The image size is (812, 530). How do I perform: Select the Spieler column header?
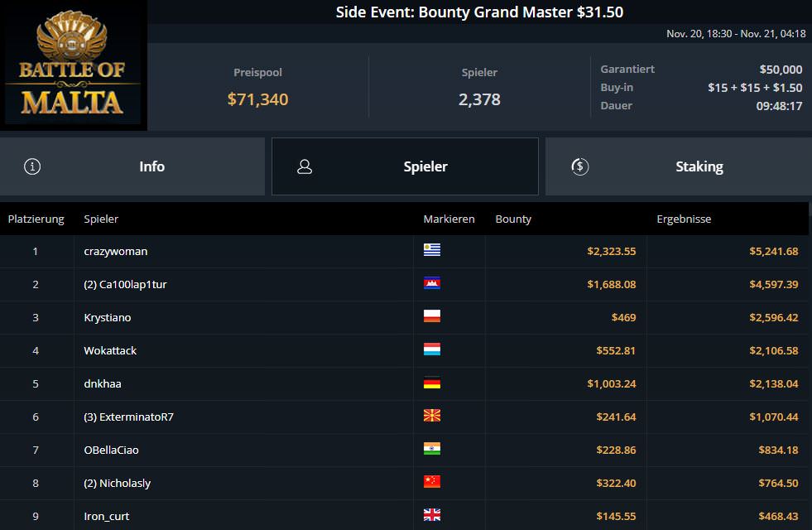(101, 219)
